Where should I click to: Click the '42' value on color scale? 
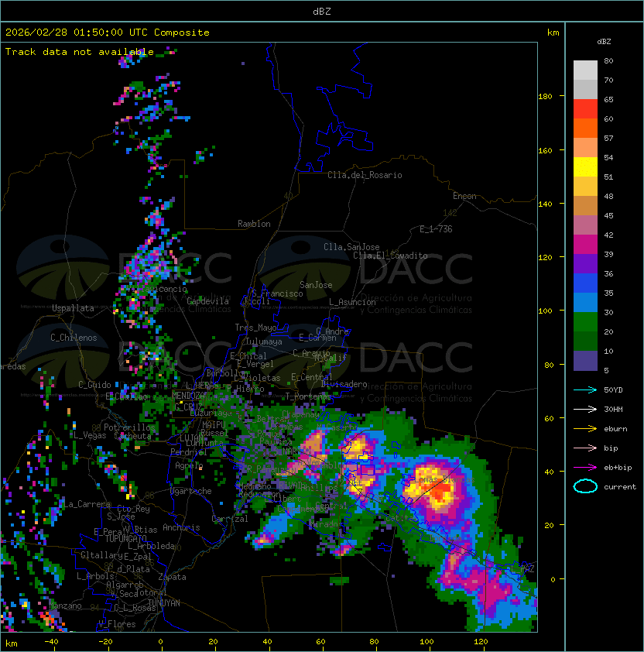[x=608, y=235]
